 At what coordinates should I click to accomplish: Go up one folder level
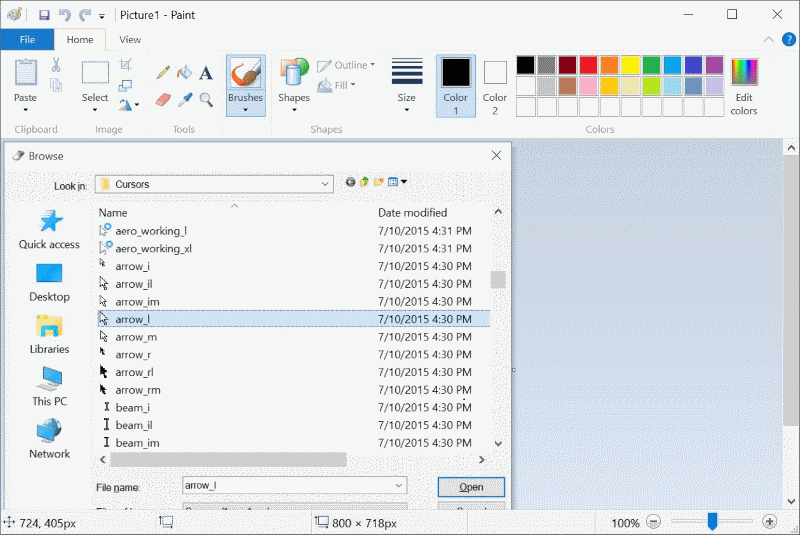click(364, 182)
